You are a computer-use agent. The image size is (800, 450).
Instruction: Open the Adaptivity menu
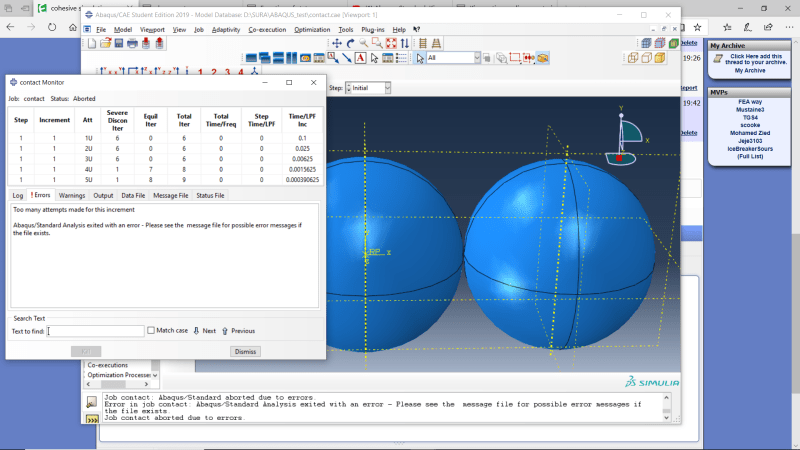tap(226, 30)
